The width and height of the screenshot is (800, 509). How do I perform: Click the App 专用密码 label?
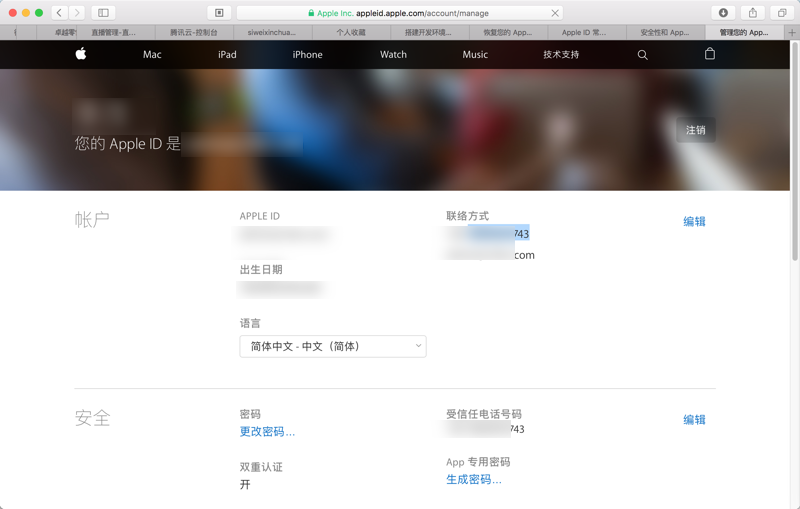coord(478,462)
